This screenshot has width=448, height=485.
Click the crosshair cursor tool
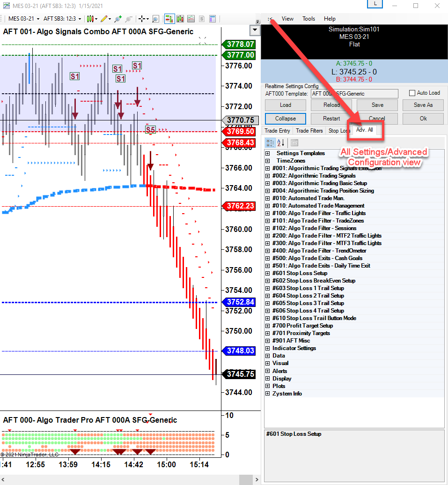pos(141,19)
